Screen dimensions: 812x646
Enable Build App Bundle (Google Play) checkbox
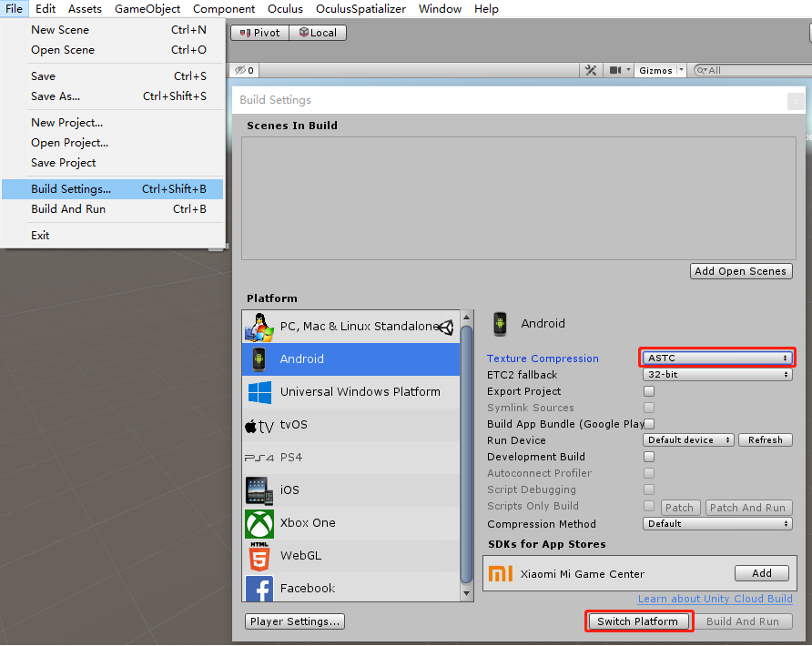click(x=649, y=424)
